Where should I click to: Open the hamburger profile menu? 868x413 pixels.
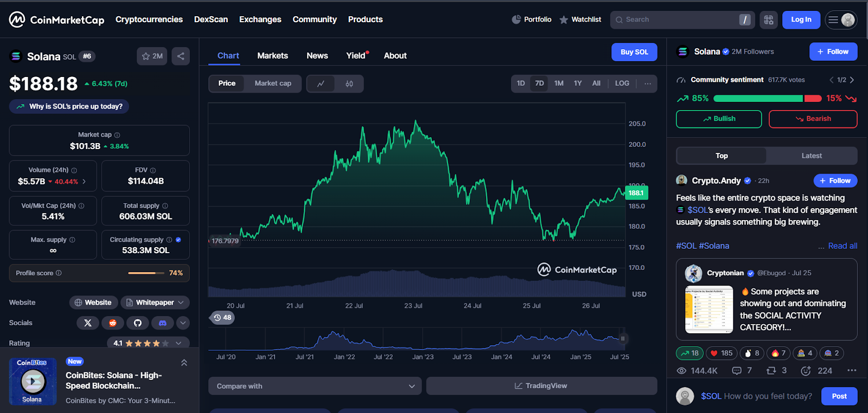pyautogui.click(x=841, y=20)
